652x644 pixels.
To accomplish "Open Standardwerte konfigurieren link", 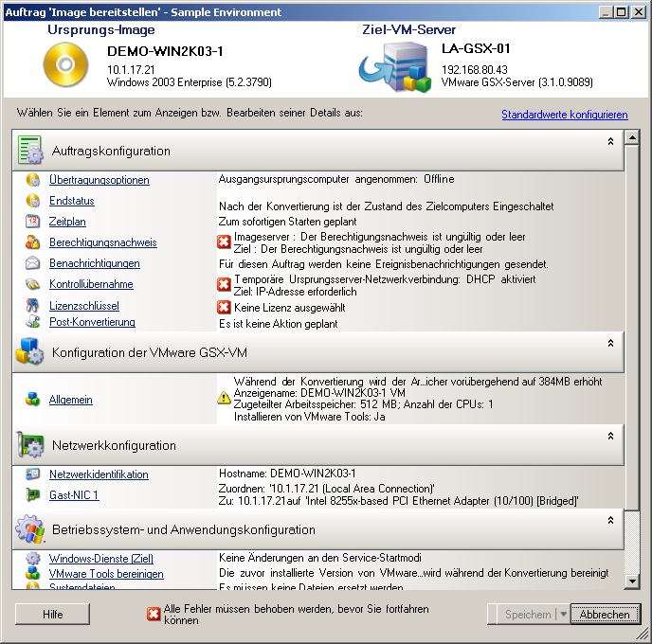I will [x=564, y=115].
